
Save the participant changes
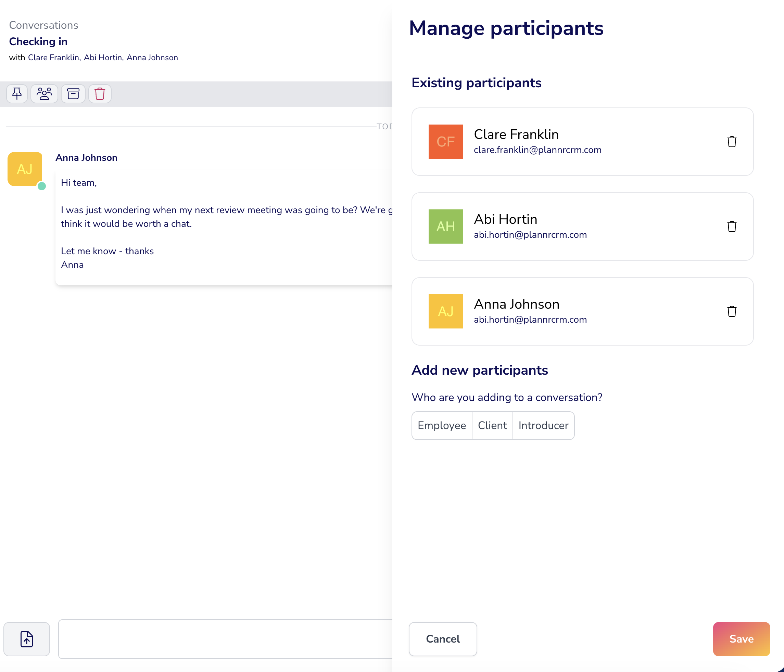(741, 639)
